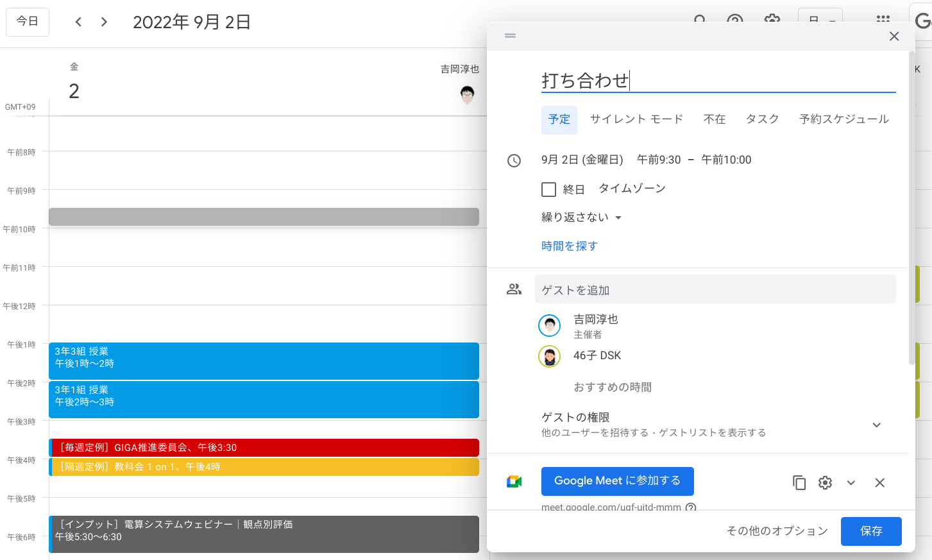Change end time 午前10:00
Screen dimensions: 932x560
726,160
